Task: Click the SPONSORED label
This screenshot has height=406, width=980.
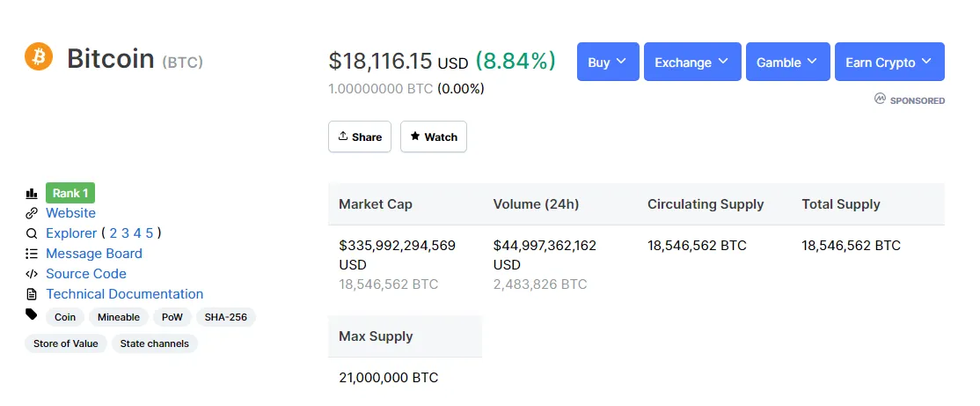Action: point(917,100)
